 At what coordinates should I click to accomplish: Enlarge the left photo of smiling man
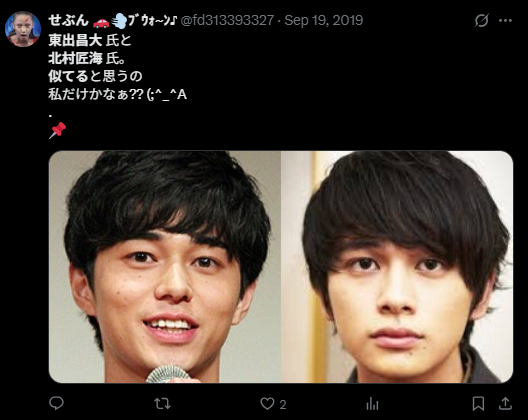click(165, 267)
